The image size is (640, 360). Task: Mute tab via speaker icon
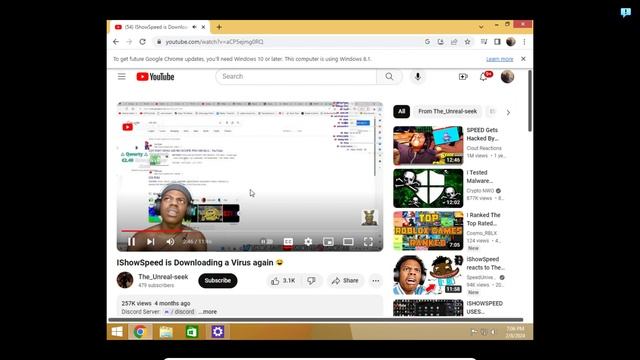[194, 27]
